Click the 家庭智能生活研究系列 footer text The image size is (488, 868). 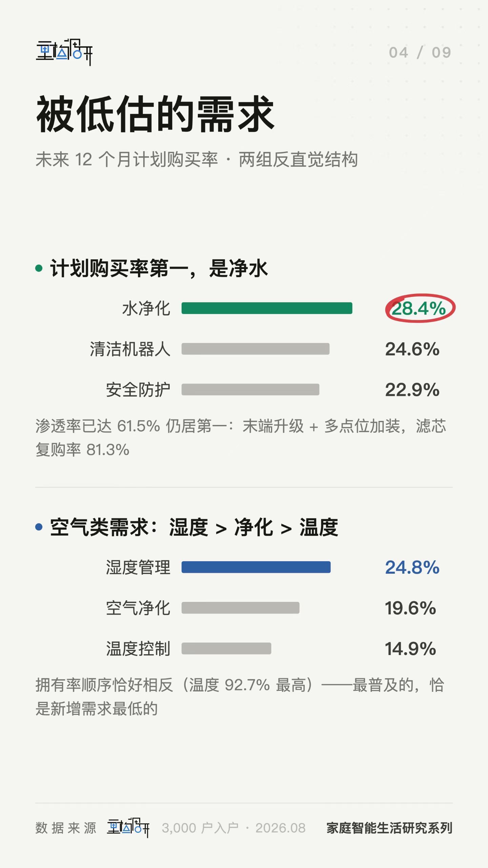click(389, 828)
